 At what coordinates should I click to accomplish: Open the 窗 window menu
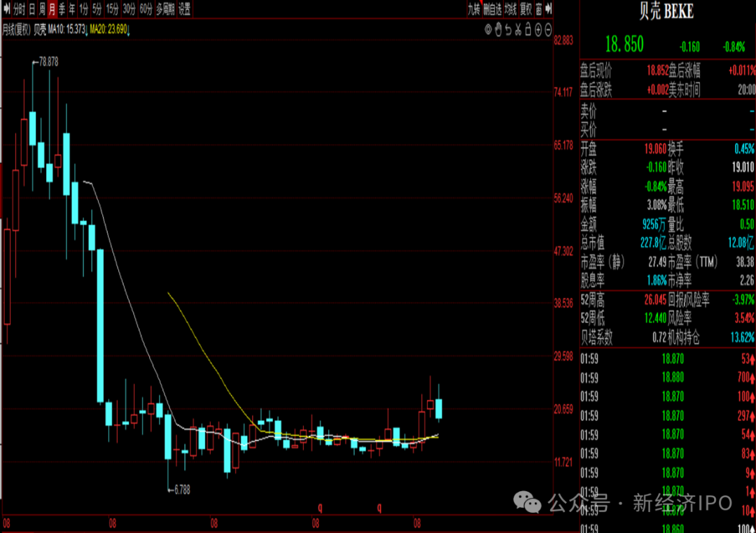[539, 9]
